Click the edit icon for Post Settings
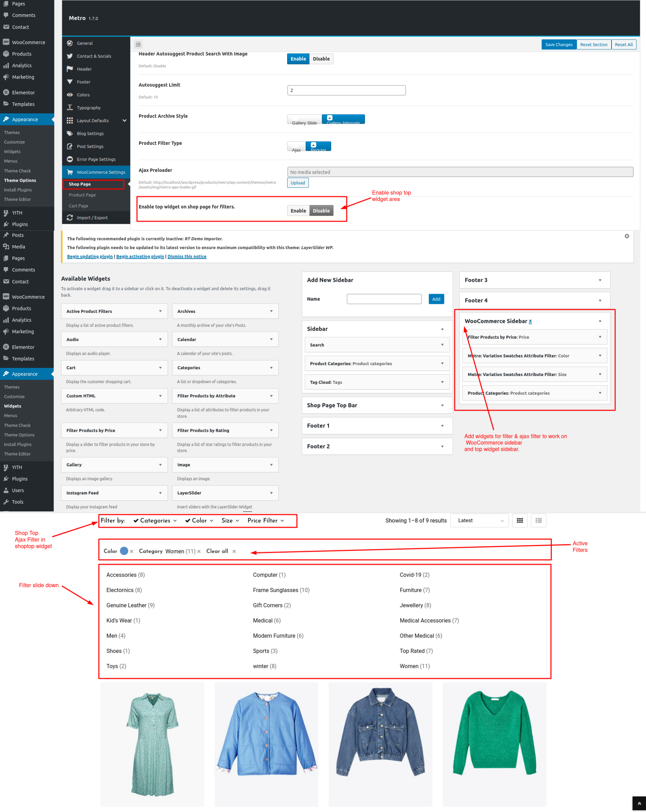 pyautogui.click(x=70, y=146)
